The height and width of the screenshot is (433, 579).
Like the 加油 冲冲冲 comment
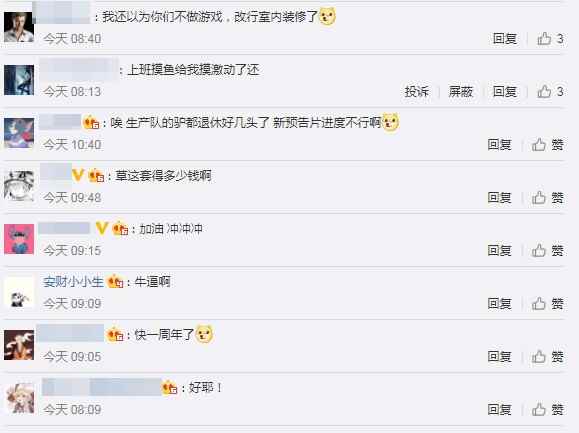(x=548, y=250)
